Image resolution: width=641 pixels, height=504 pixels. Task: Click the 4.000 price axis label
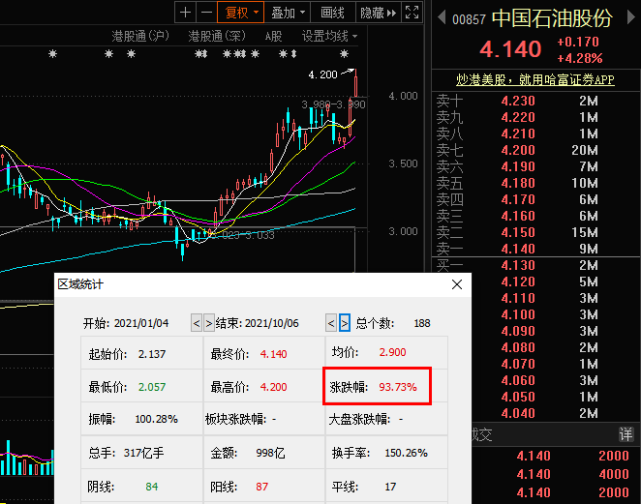click(403, 96)
